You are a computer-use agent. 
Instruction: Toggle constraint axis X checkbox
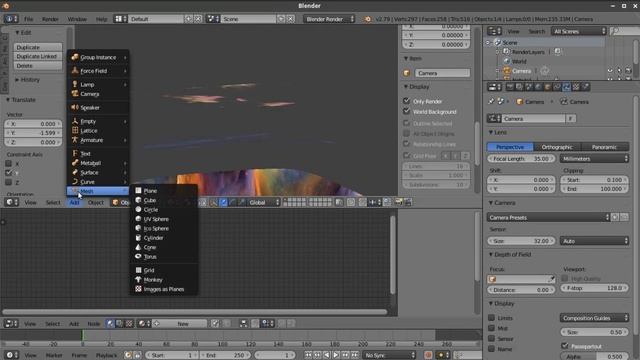coord(9,163)
